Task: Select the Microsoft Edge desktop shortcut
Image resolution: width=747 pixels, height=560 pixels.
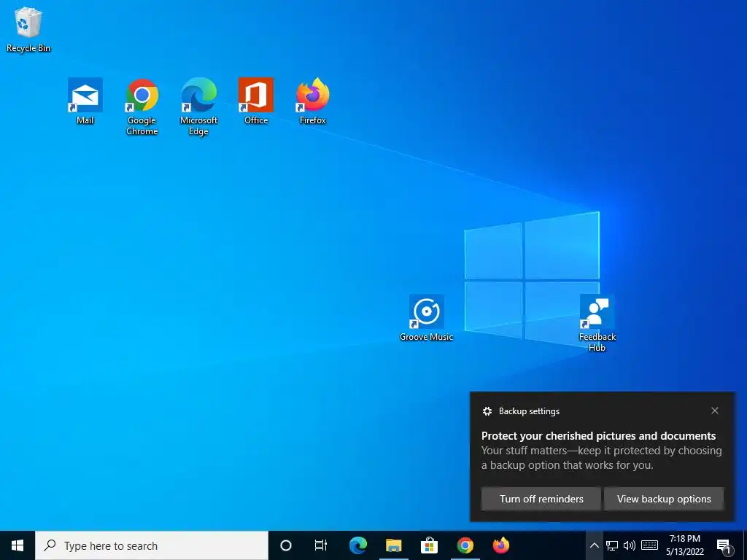Action: tap(198, 106)
